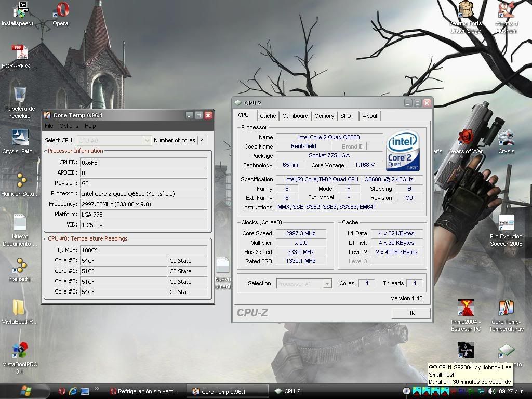The image size is (532, 399).
Task: Click the Core Temp 0.96.1 taskbar button
Action: [228, 392]
